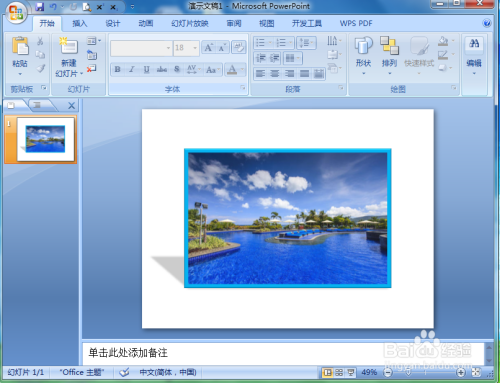Open the paragraph dialog launcher beside 段落

click(341, 88)
